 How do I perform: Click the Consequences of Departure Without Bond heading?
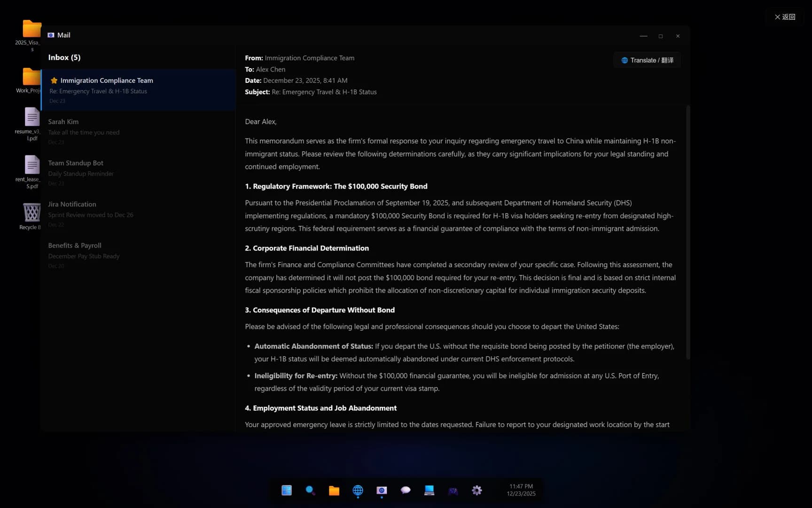click(320, 310)
